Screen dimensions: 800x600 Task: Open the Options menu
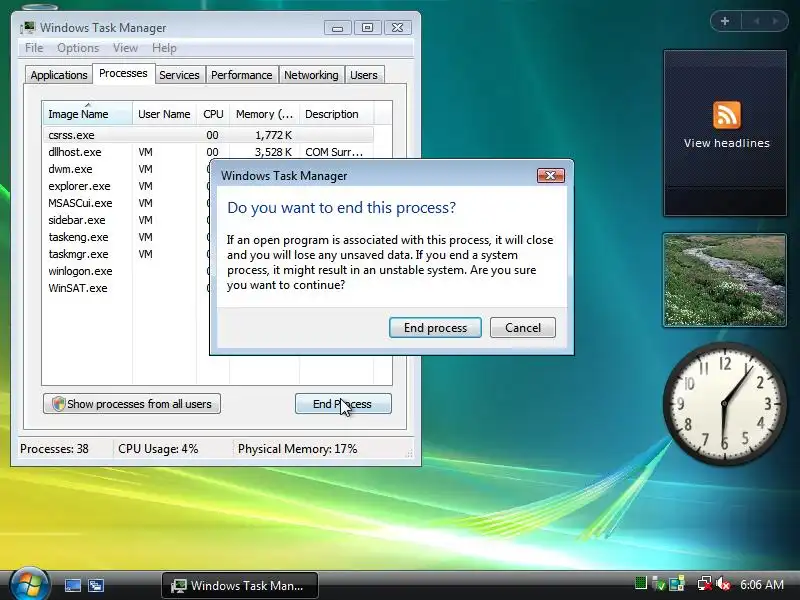pos(78,48)
